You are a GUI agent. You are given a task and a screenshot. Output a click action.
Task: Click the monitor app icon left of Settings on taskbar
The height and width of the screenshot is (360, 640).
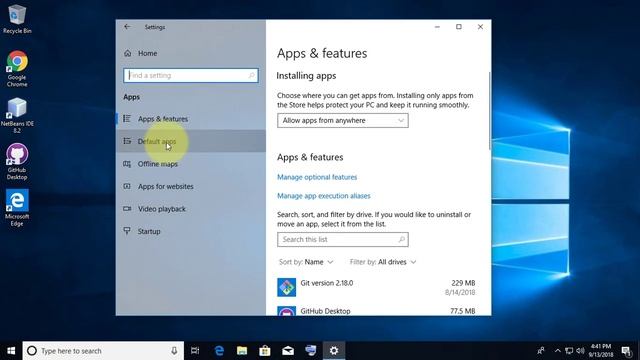(x=311, y=351)
